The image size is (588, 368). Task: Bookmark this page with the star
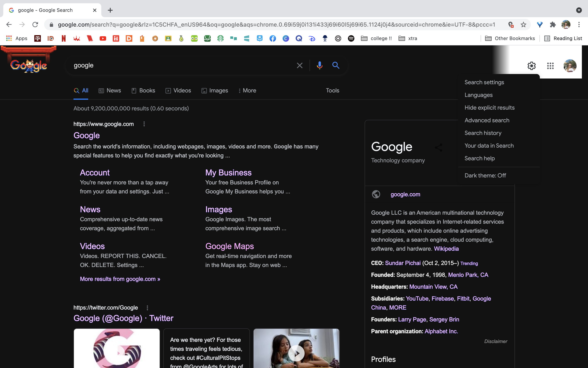tap(523, 25)
